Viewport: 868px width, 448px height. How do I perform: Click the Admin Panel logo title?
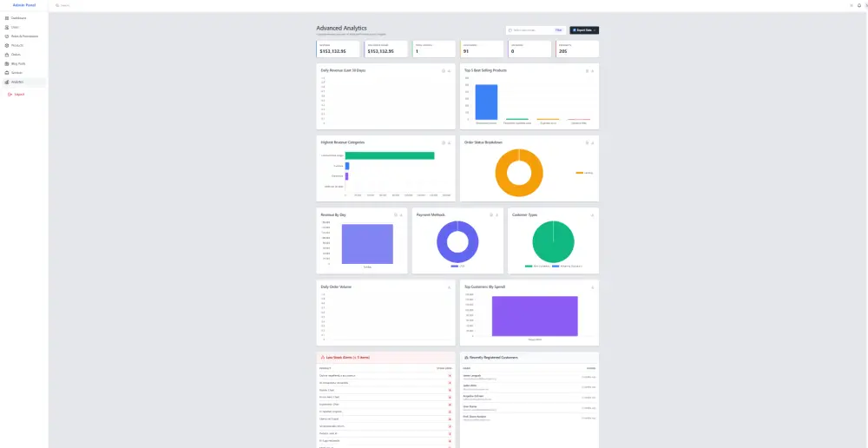(23, 5)
